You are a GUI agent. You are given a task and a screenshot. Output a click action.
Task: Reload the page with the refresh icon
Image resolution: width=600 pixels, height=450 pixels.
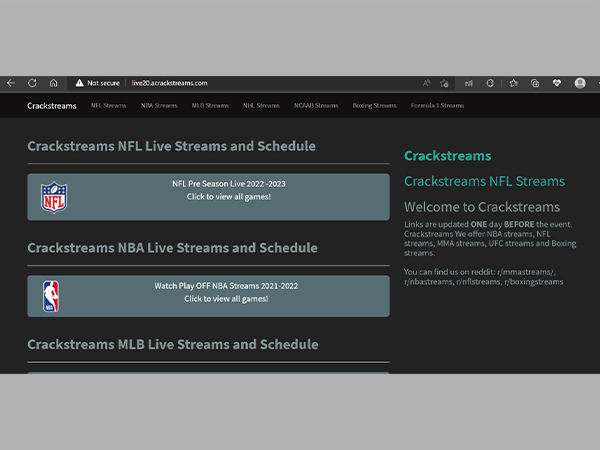click(32, 83)
